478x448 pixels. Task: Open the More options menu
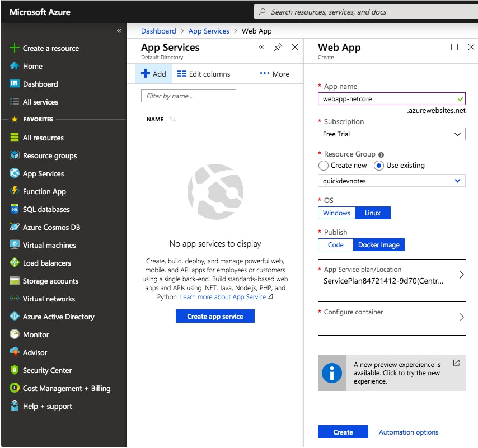(275, 74)
